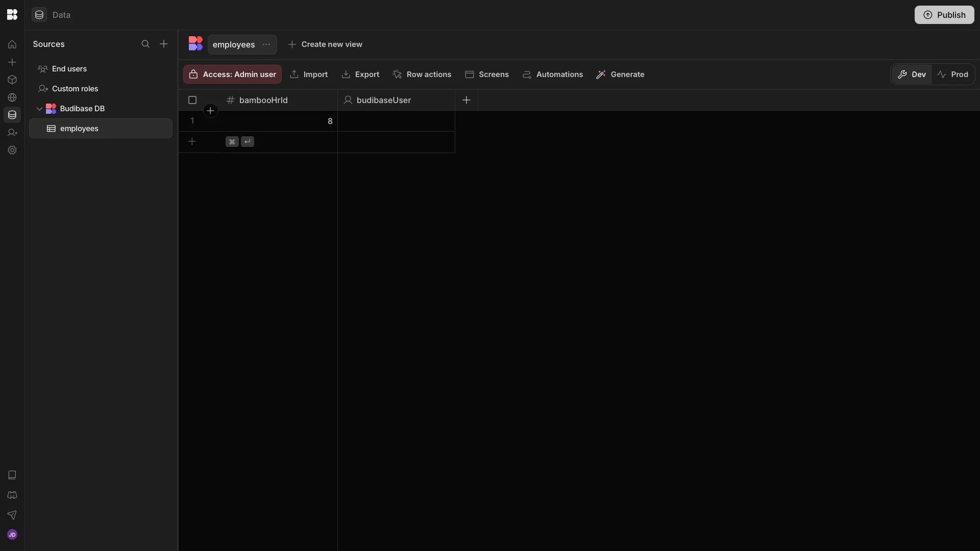Click the add column plus icon
The width and height of the screenshot is (980, 551).
pyautogui.click(x=466, y=101)
